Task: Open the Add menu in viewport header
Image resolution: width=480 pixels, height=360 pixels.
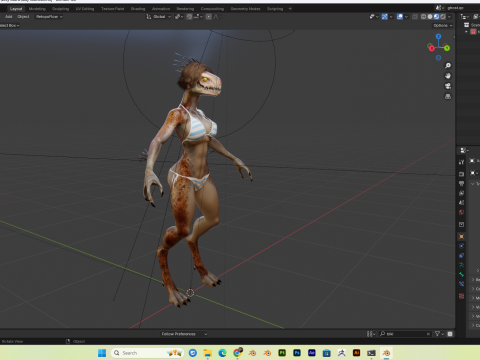Action: [x=9, y=17]
